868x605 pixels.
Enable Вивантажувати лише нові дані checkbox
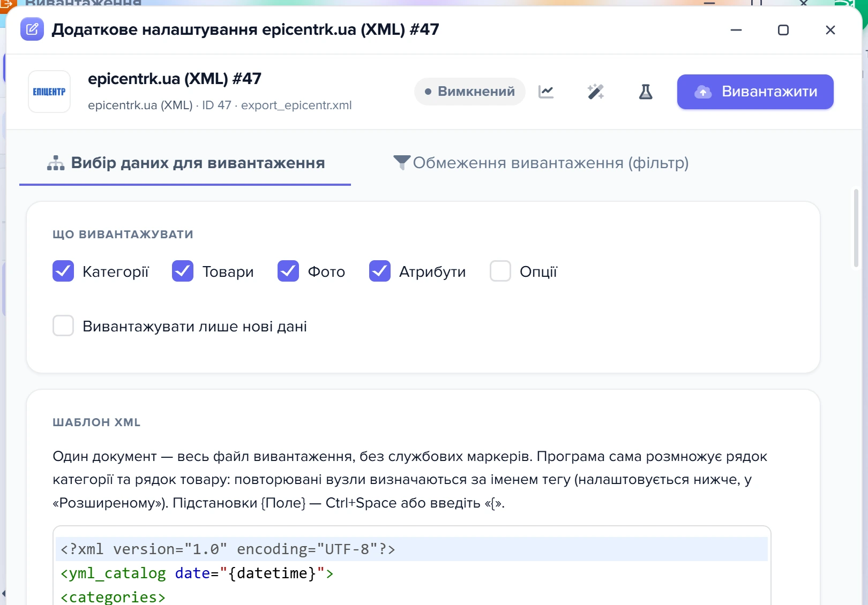pyautogui.click(x=63, y=326)
